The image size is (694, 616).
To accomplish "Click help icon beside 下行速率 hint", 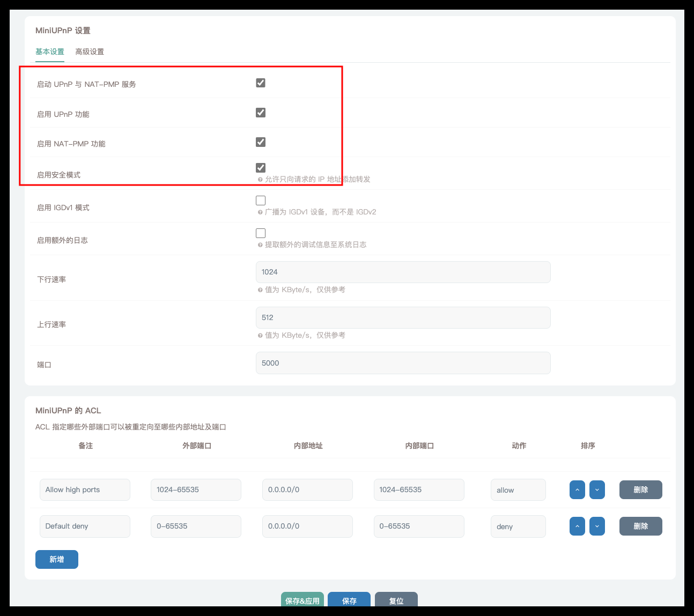I will [x=260, y=290].
